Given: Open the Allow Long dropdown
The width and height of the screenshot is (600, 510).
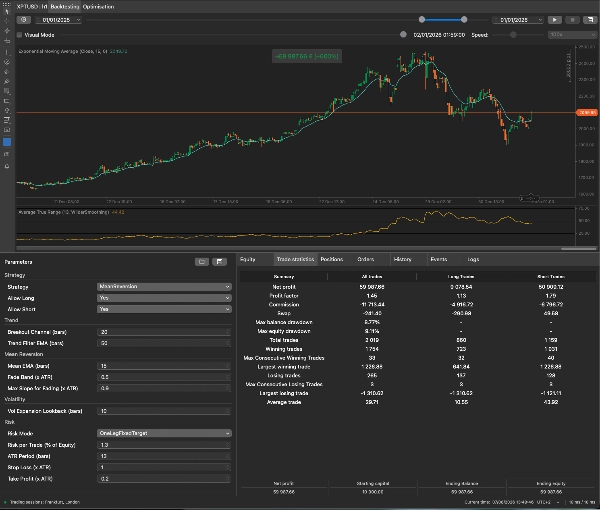Looking at the screenshot, I should (x=164, y=298).
